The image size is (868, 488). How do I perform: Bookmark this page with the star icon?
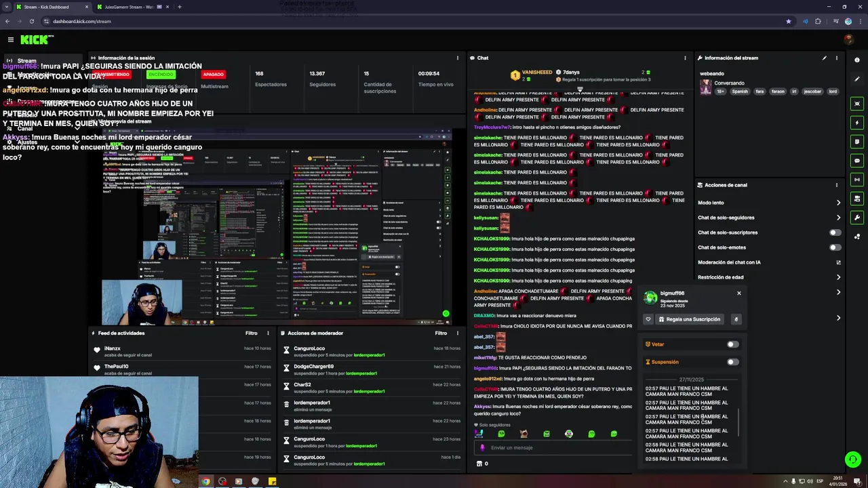[788, 21]
